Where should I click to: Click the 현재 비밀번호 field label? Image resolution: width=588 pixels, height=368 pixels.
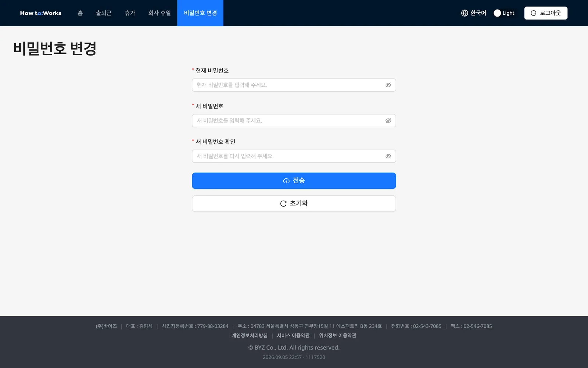(212, 71)
